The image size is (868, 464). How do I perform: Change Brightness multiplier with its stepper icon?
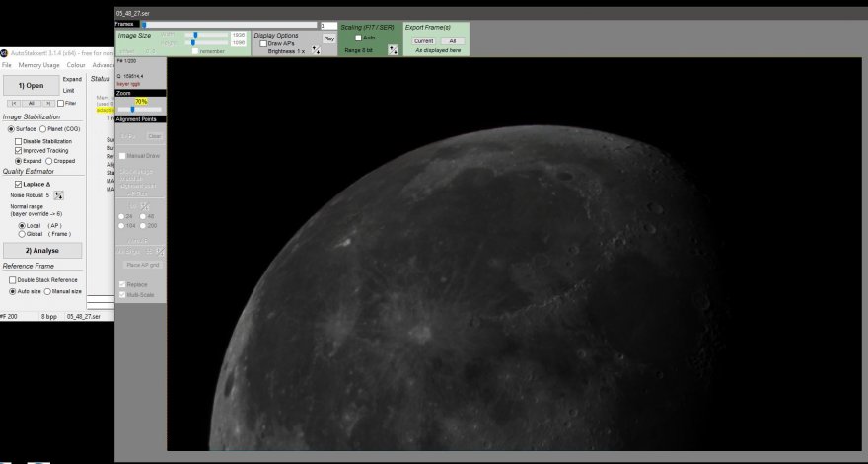pyautogui.click(x=316, y=50)
